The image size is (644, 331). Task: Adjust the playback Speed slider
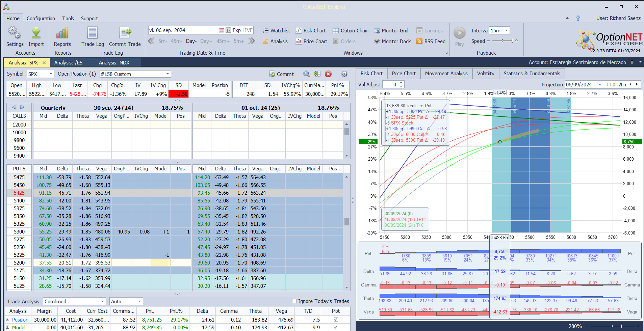pos(503,41)
